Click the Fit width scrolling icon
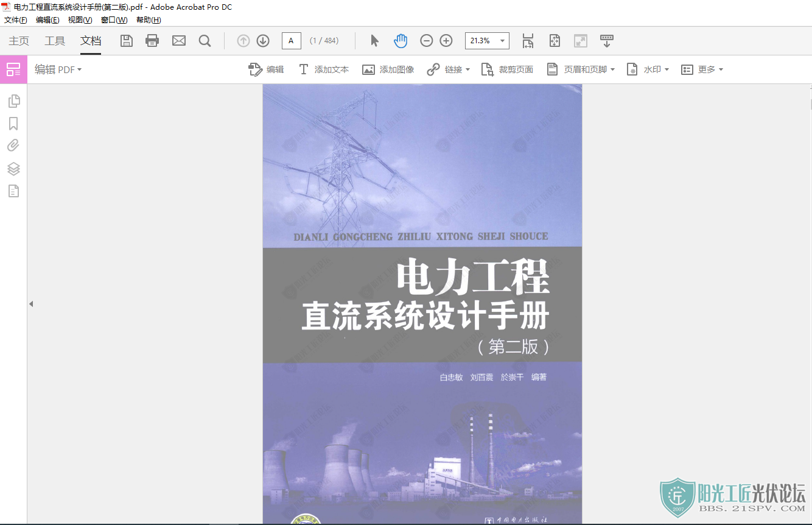Screen dimensions: 812x525 528,41
